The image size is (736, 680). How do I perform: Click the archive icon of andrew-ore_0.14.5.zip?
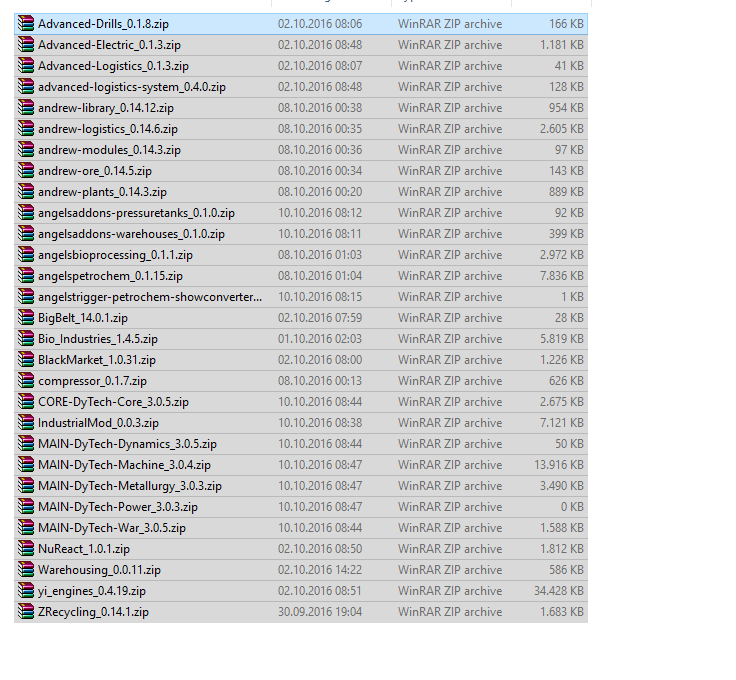click(26, 171)
